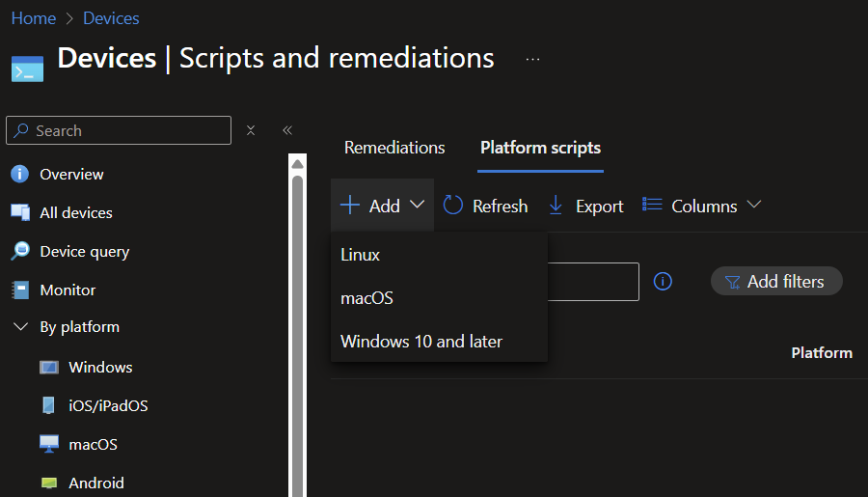Collapse the sidebar with double-chevron icon
Viewport: 868px width, 497px height.
(x=286, y=130)
